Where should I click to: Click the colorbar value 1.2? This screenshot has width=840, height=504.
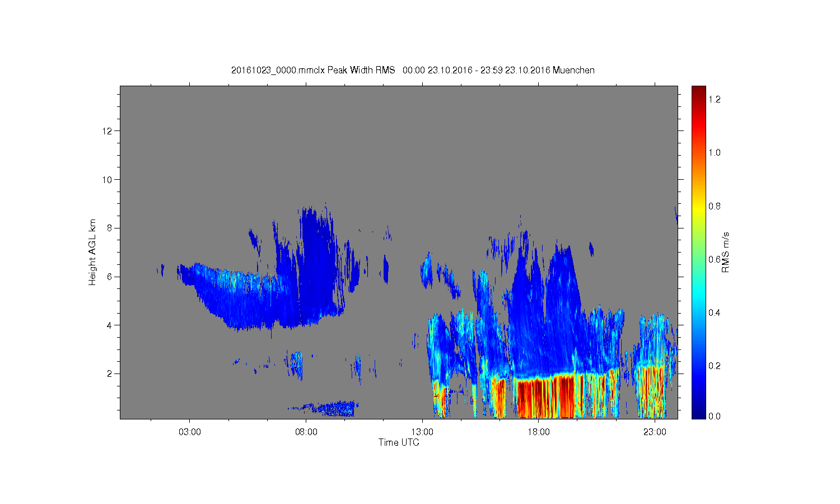pyautogui.click(x=715, y=99)
